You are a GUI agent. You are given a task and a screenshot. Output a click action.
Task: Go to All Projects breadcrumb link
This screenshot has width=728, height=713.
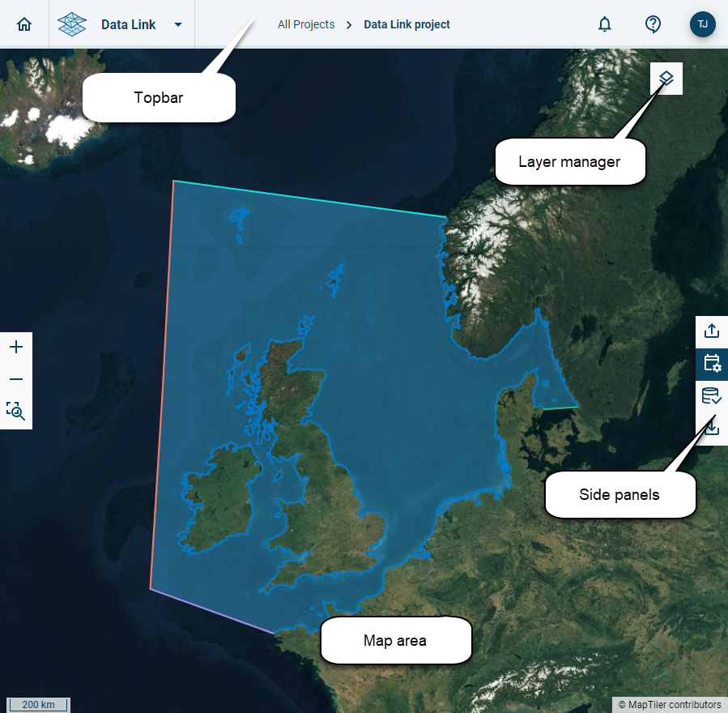(306, 24)
